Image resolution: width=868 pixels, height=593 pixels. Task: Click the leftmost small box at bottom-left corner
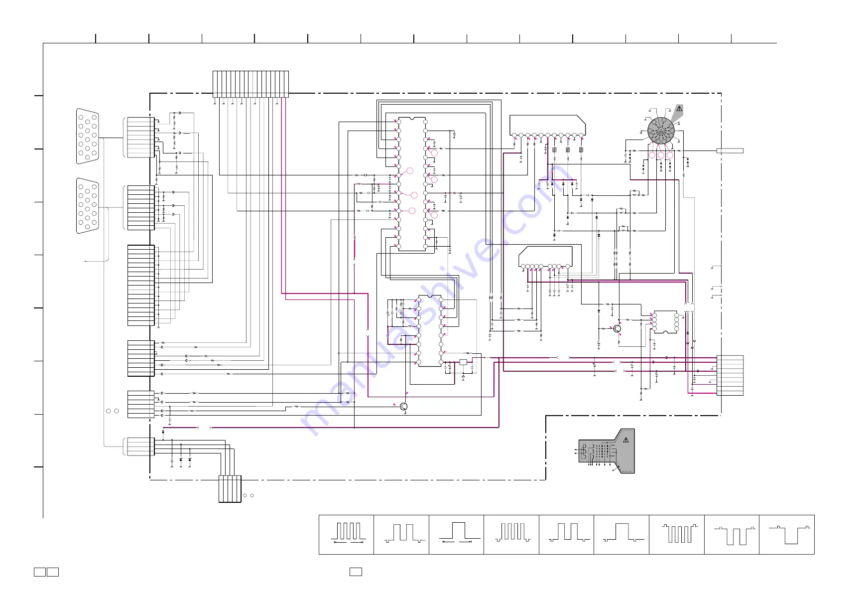click(40, 572)
